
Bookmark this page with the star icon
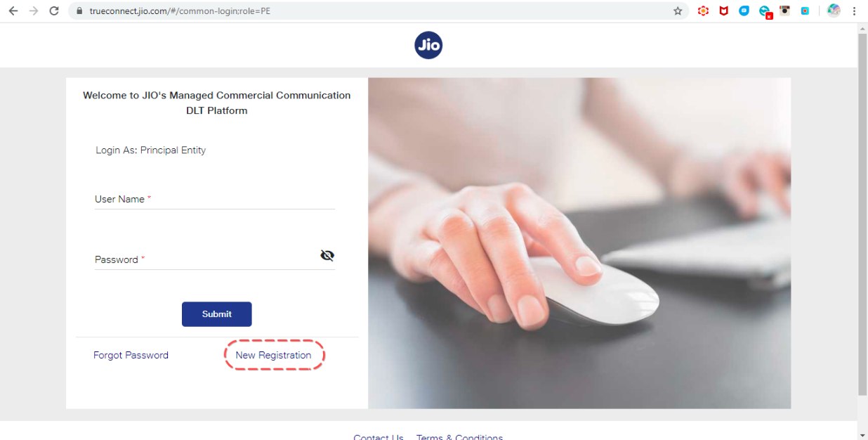[x=678, y=11]
